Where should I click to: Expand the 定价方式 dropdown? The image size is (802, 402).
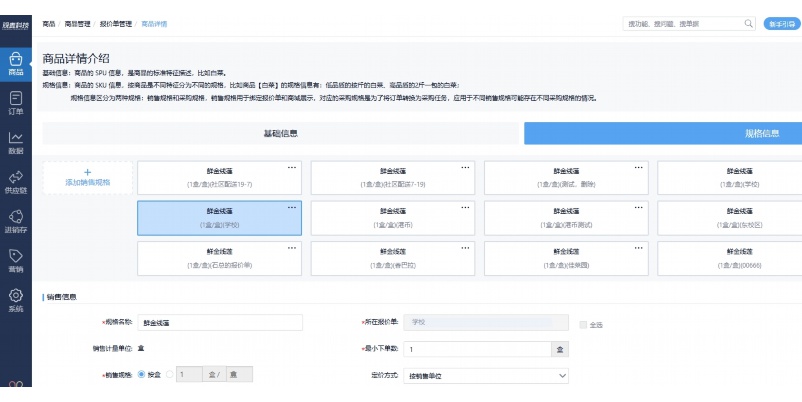[x=486, y=376]
